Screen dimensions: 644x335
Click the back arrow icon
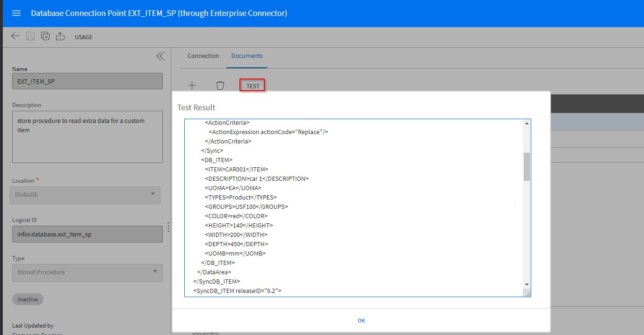coord(15,36)
